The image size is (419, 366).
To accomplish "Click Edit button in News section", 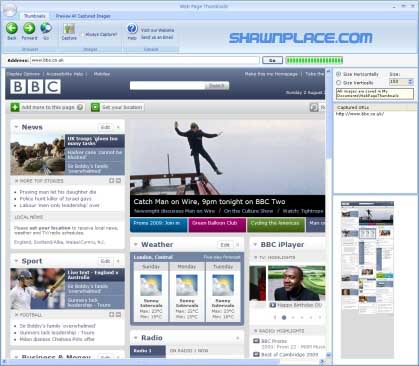I will (x=105, y=127).
